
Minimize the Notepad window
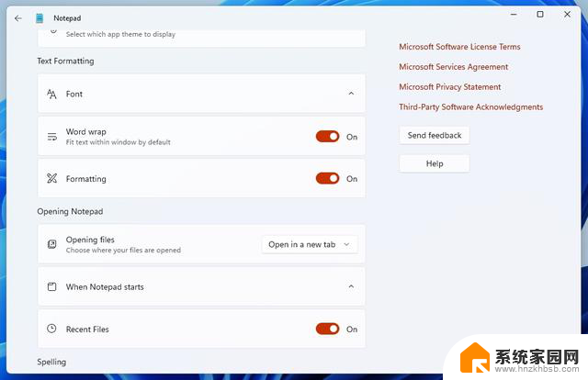click(514, 15)
